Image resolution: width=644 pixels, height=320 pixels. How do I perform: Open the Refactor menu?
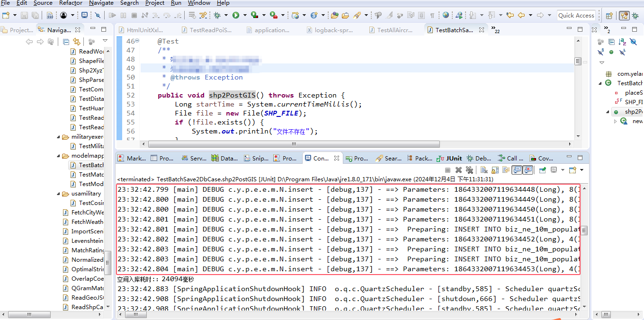[x=71, y=3]
